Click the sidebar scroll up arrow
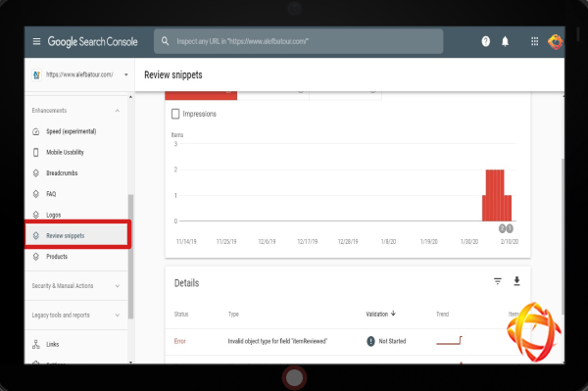Image resolution: width=588 pixels, height=391 pixels. pos(130,97)
